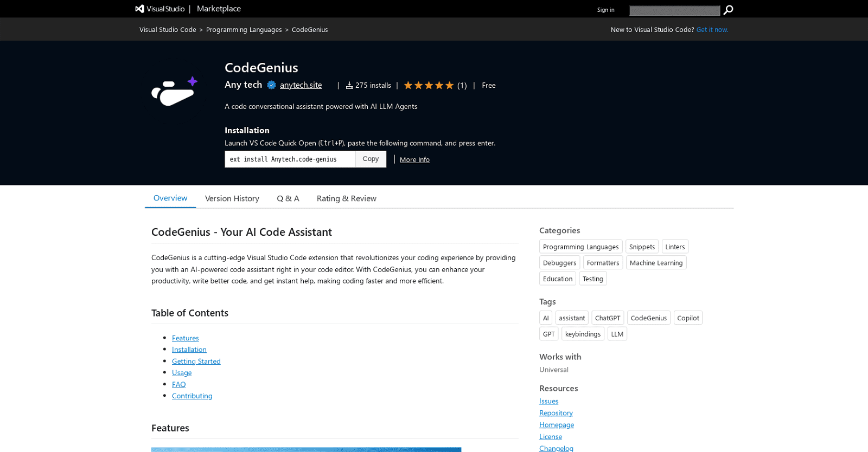Click the search magnifier icon
The width and height of the screenshot is (868, 452).
click(728, 10)
